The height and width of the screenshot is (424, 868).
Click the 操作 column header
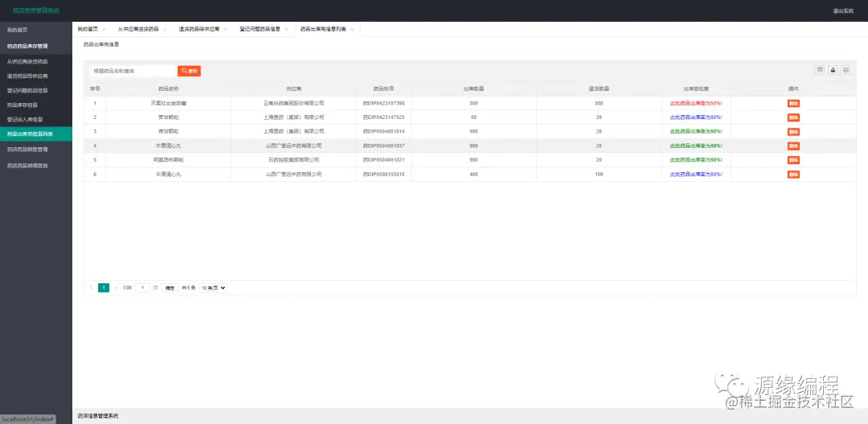pyautogui.click(x=793, y=89)
